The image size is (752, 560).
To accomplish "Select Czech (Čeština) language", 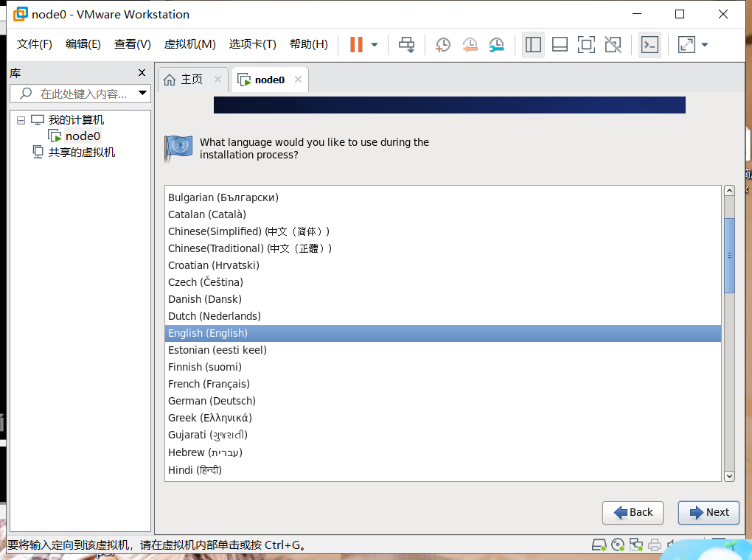I will tap(442, 282).
